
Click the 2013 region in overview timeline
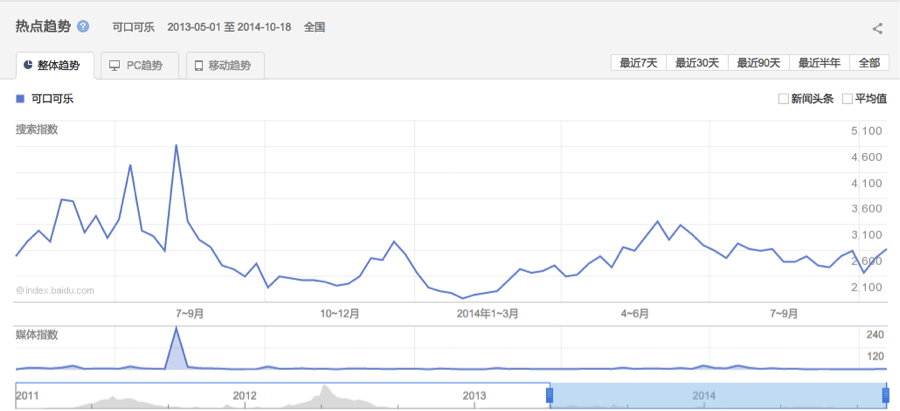click(475, 396)
